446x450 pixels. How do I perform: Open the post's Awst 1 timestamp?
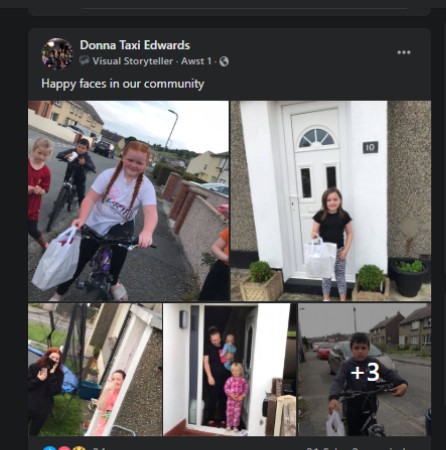pos(196,61)
